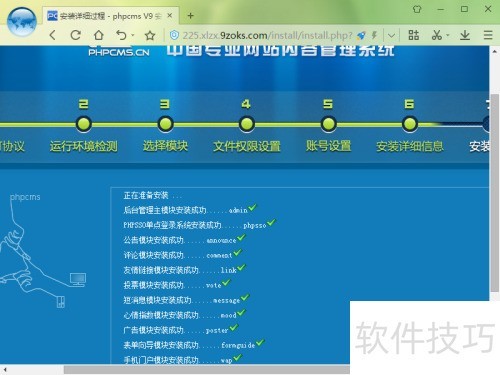Click the 安装详细信息 step label
500x375 pixels.
[x=410, y=146]
